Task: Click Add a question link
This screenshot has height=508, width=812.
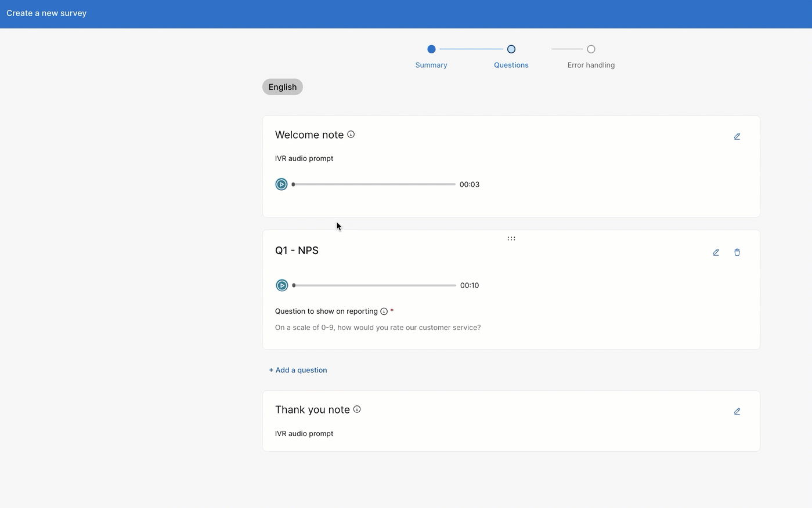Action: pyautogui.click(x=298, y=370)
